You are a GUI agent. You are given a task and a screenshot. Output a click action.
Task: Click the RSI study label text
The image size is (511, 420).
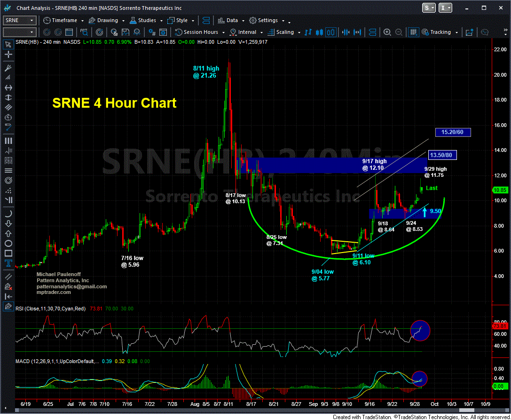(50, 308)
